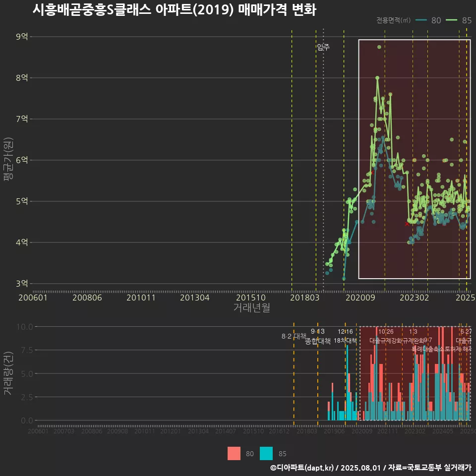Click the 5.0 label on volume axis

(x=27, y=374)
